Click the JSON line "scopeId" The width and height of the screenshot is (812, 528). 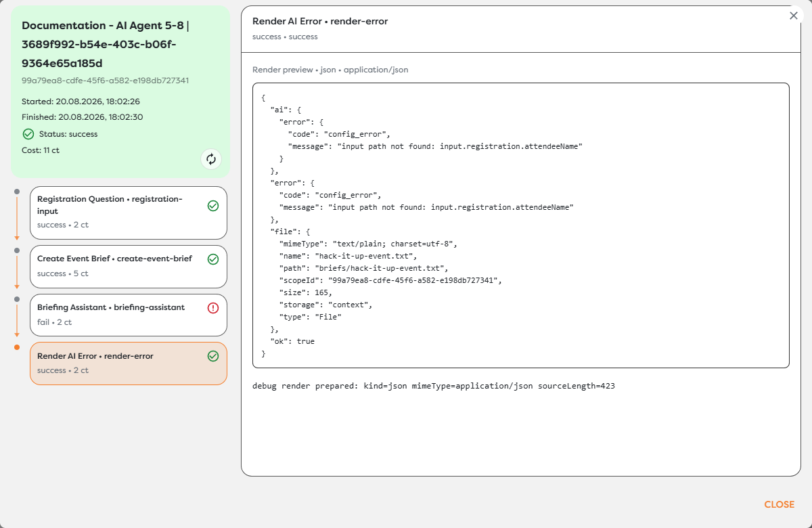[391, 280]
